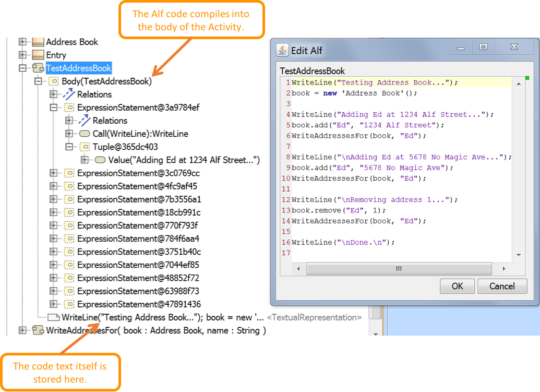This screenshot has height=392, width=540.
Task: Click code line 9 book.add("Ed", "5678 No Magic Ave")
Action: [x=373, y=168]
